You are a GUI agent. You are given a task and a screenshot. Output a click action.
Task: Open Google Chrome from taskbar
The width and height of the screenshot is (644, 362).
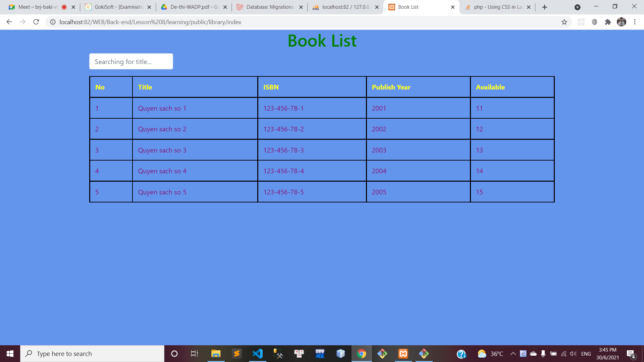point(362,354)
